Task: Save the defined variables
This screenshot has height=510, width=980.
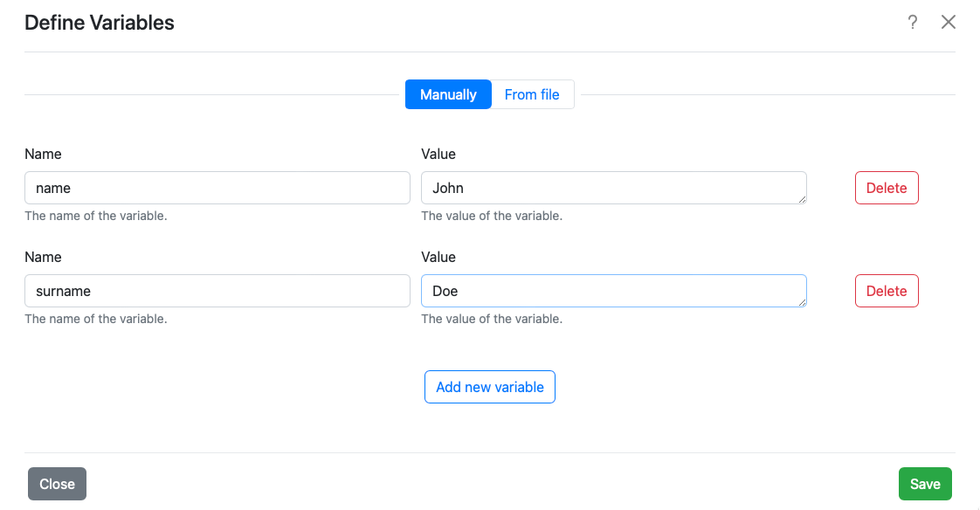Action: click(925, 484)
